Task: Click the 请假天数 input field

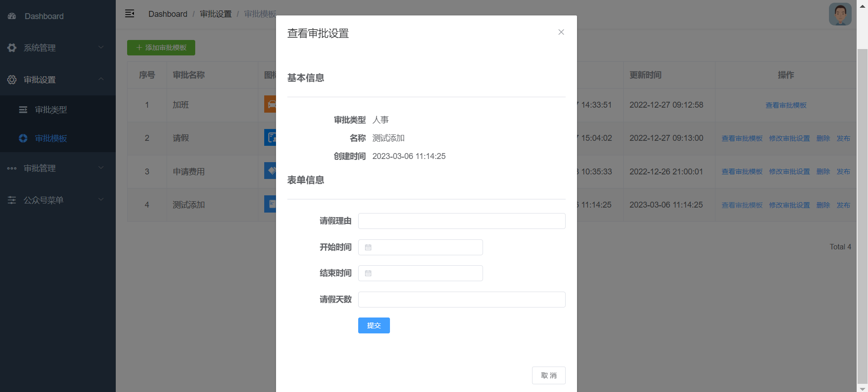Action: coord(462,299)
